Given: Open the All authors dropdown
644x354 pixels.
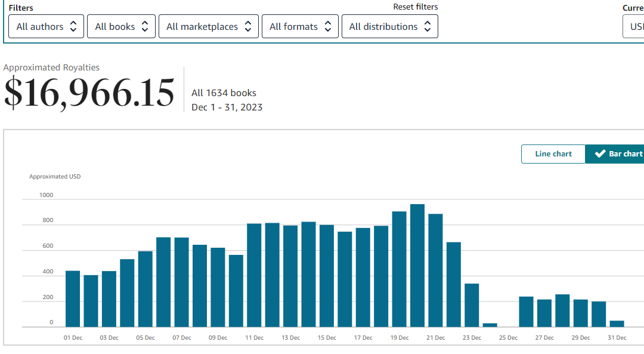Looking at the screenshot, I should click(46, 26).
